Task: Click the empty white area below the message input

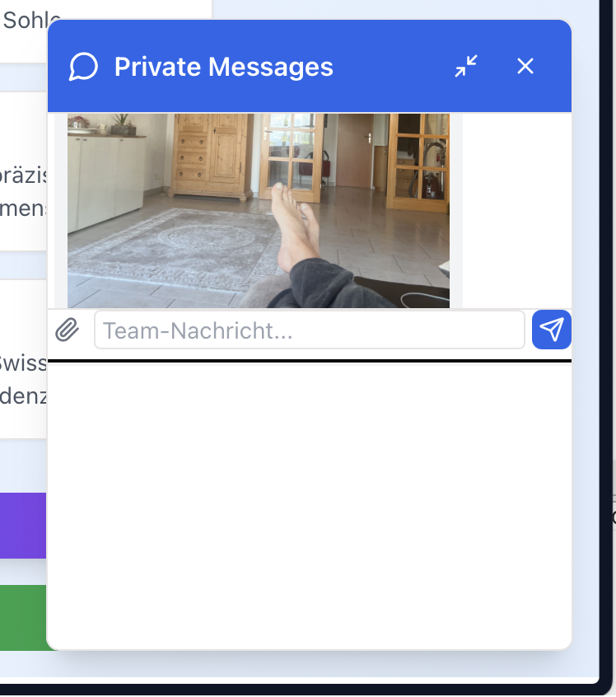Action: (x=309, y=503)
